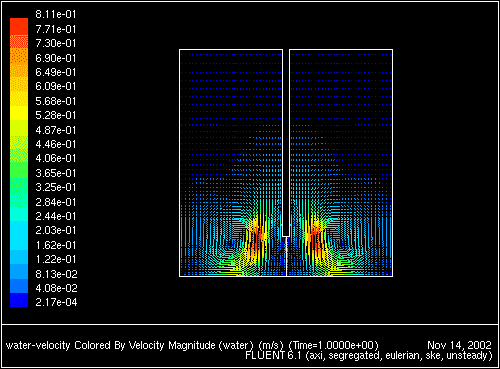Image resolution: width=500 pixels, height=369 pixels.
Task: Click the central inlet tube tip
Action: click(x=286, y=236)
